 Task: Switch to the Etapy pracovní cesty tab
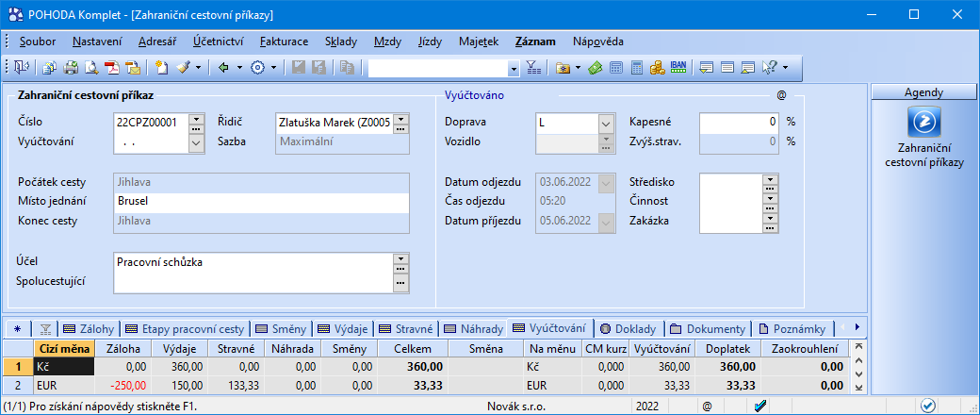click(x=187, y=328)
